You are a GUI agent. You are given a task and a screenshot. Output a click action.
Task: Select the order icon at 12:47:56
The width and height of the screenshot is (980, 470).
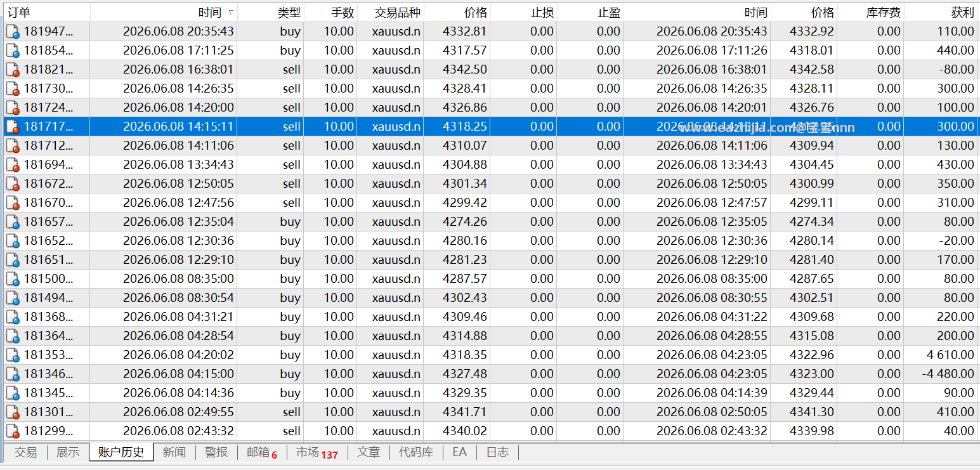[12, 203]
